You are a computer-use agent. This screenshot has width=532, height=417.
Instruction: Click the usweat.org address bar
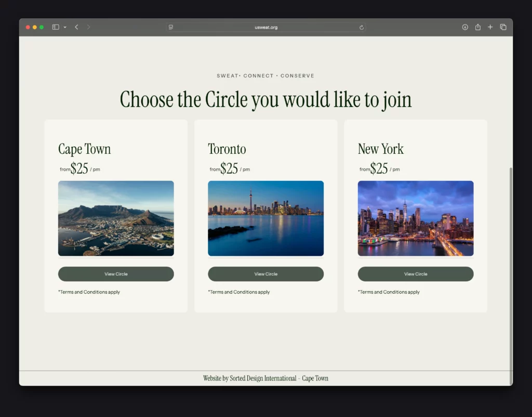tap(266, 27)
